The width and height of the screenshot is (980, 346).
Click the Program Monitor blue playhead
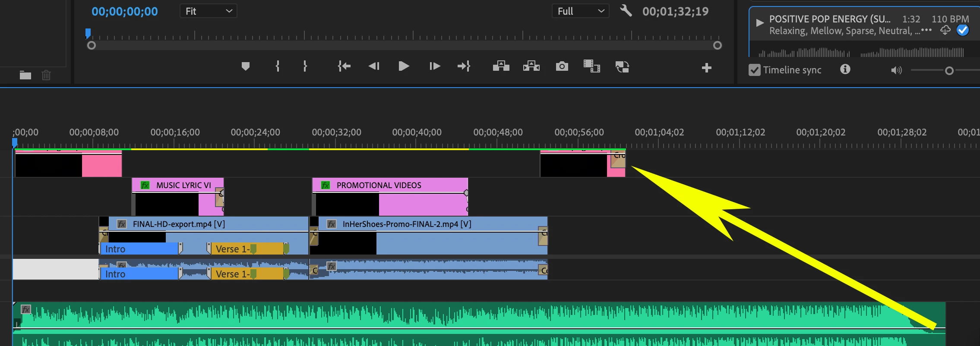(88, 33)
